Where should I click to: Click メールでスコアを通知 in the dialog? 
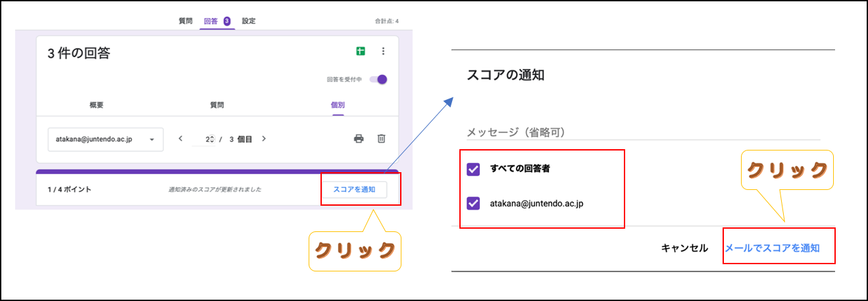tap(773, 248)
